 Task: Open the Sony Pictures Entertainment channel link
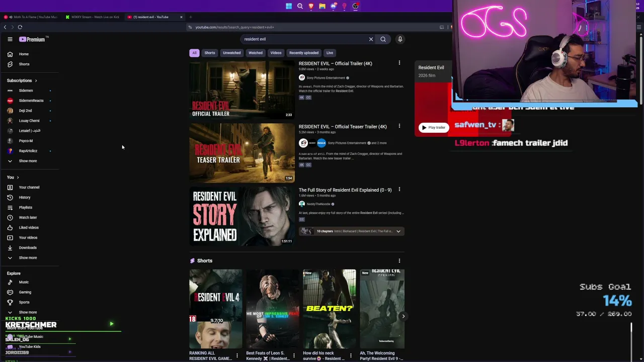point(326,78)
